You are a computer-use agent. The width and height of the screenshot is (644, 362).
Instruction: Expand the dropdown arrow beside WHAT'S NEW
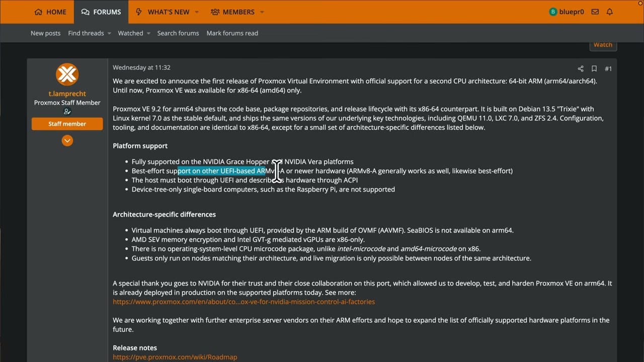(197, 12)
